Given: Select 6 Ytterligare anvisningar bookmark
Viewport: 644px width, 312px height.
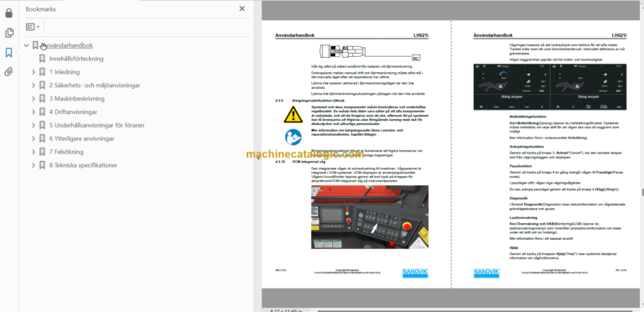Looking at the screenshot, I should 81,138.
